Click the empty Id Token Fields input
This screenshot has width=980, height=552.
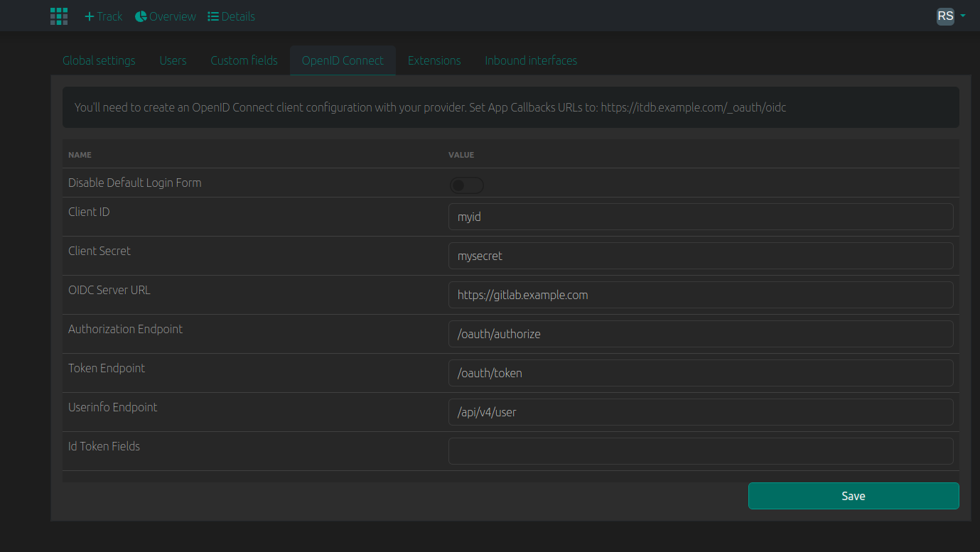tap(701, 451)
